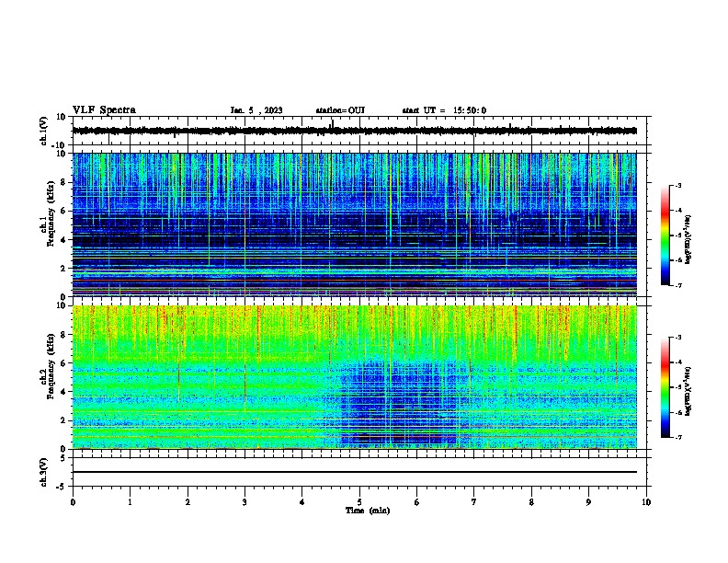
Task: Click the "4" kHz tick on ch.1 spectrogram
Action: click(x=63, y=240)
